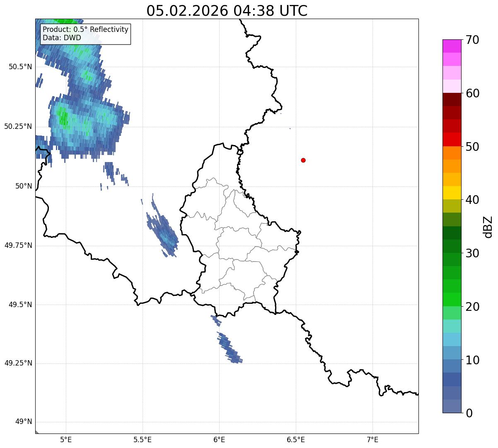Click the 49°N latitude label

24,422
